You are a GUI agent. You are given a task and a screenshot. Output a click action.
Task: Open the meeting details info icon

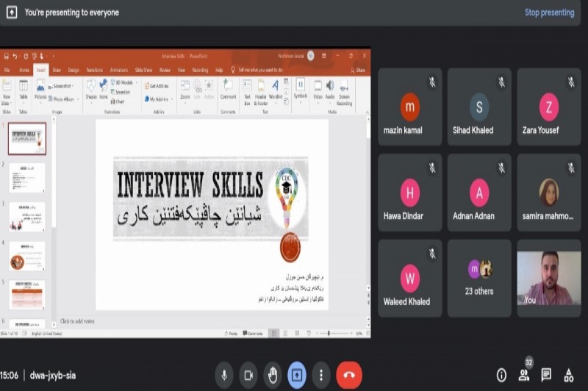click(501, 376)
